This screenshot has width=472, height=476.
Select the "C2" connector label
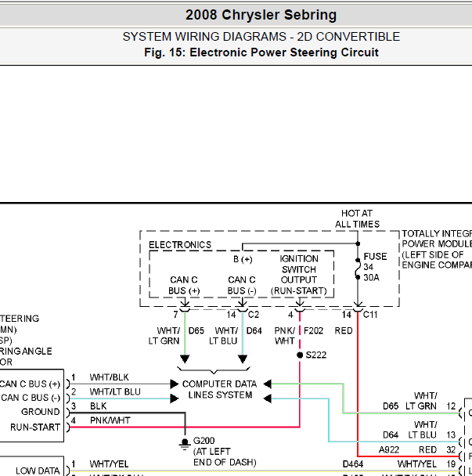click(253, 315)
